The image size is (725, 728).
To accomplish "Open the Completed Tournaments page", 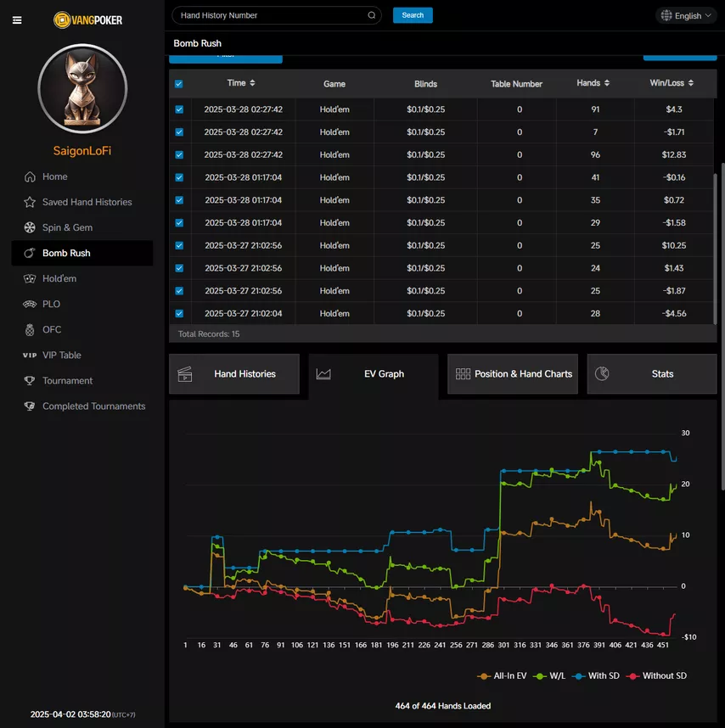I will [93, 406].
